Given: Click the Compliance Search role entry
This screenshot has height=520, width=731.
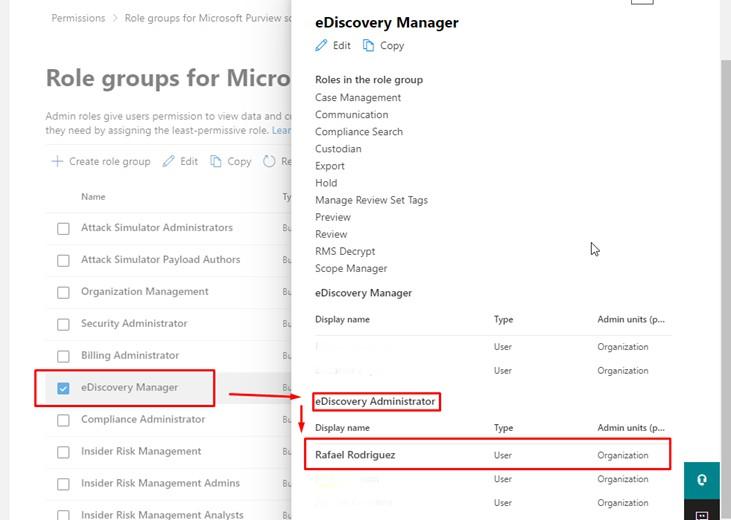Looking at the screenshot, I should [359, 132].
